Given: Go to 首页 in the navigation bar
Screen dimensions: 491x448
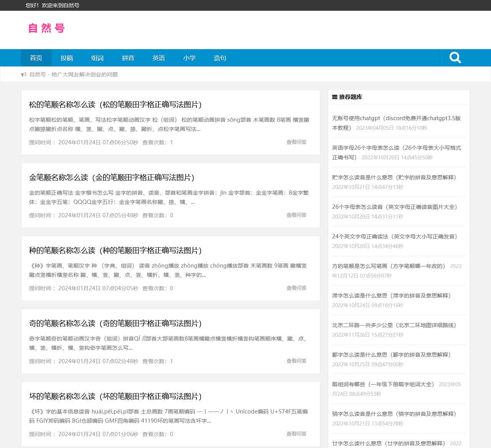Looking at the screenshot, I should coord(36,58).
